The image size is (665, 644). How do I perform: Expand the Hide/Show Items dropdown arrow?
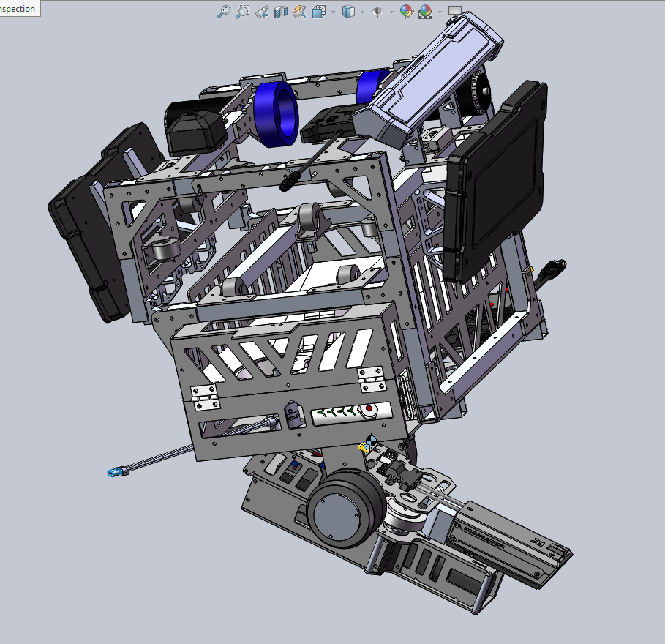(392, 12)
